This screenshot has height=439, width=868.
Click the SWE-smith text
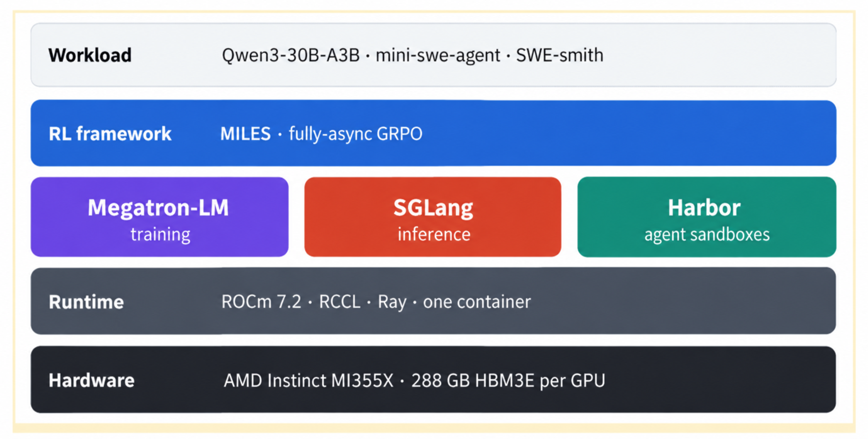559,55
